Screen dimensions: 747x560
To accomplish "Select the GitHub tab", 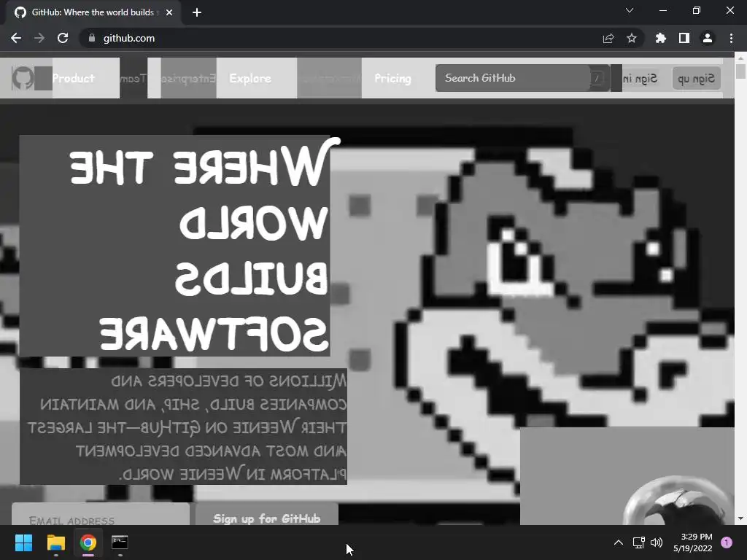I will pos(93,12).
